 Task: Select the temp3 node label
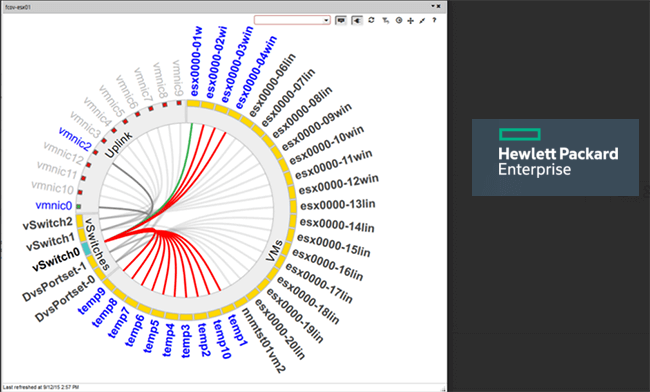186,341
